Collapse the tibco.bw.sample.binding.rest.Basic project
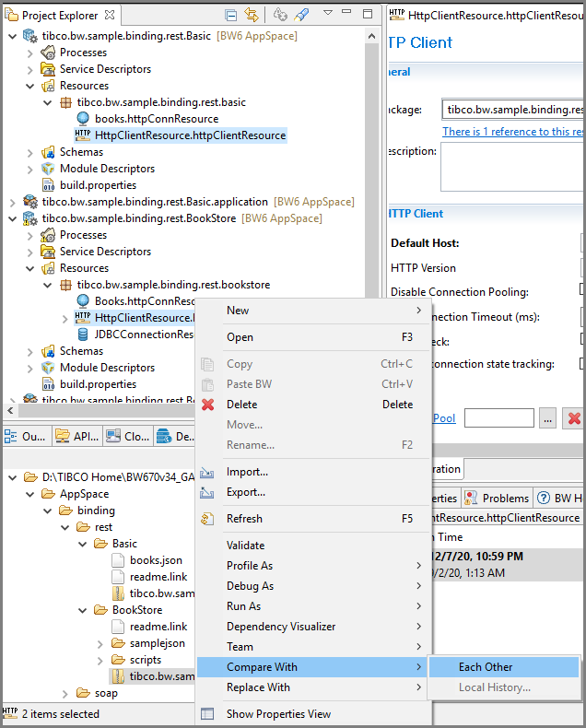 (13, 36)
